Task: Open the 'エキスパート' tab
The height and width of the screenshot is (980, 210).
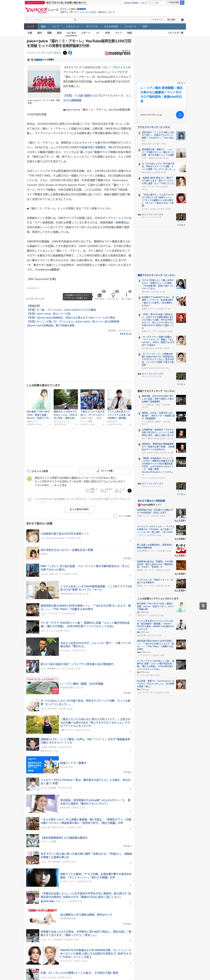Action: [x=72, y=27]
